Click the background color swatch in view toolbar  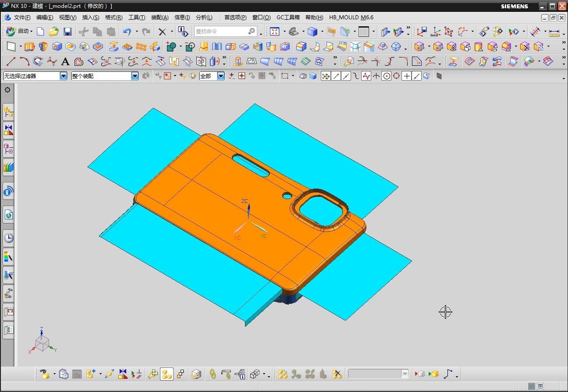coord(364,32)
